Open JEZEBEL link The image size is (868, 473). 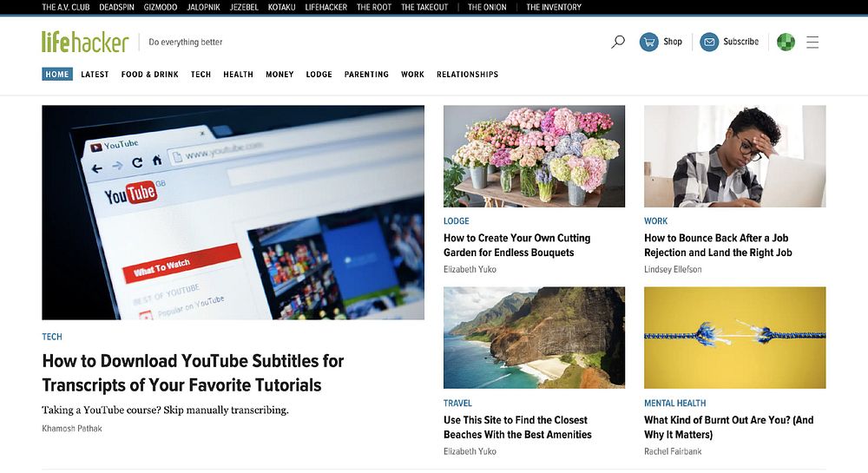(x=244, y=7)
